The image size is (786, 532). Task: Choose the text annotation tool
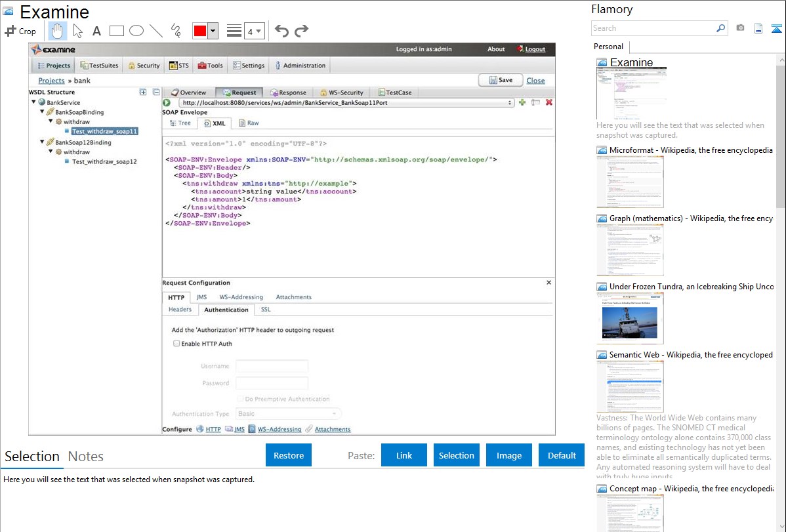pos(96,31)
